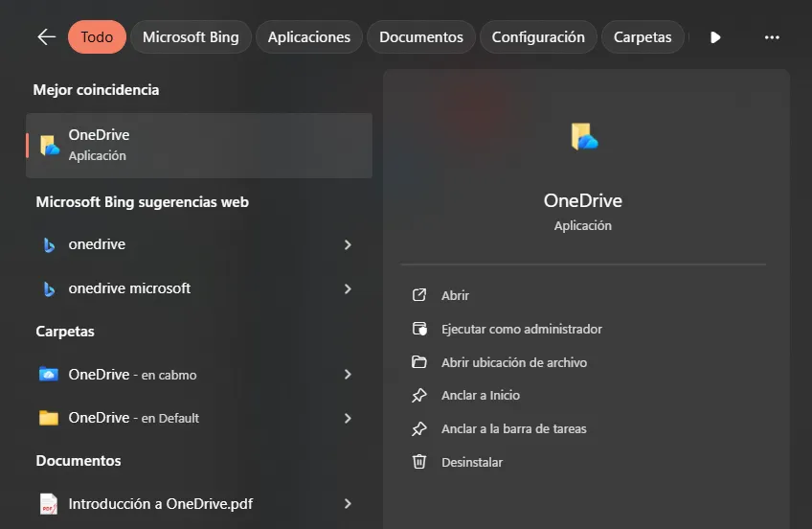Open the three-dots options menu
This screenshot has width=812, height=529.
pos(772,37)
